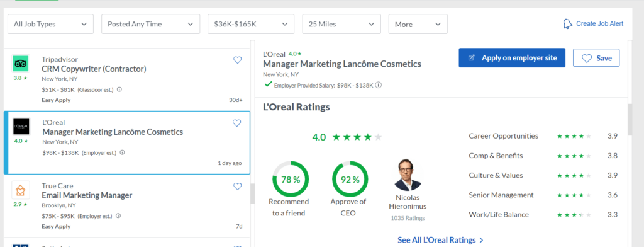Click the green checkmark by Employer Provided Salary
Screen dimensions: 644x247
268,84
